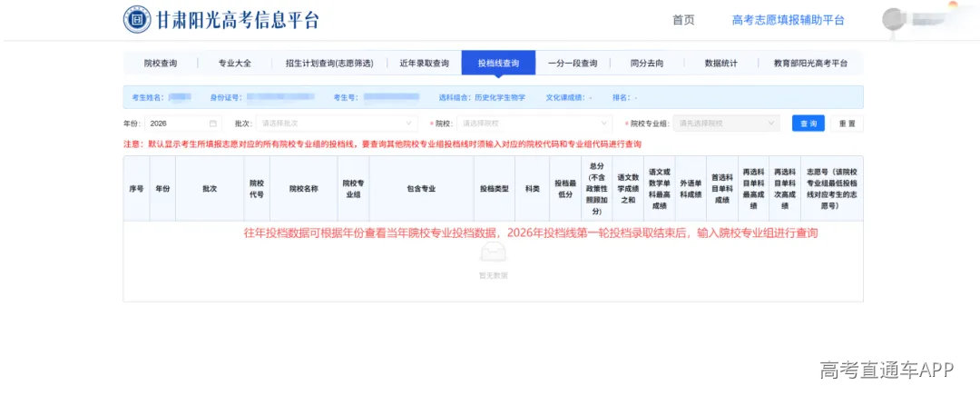The width and height of the screenshot is (980, 406).
Task: Open the calendar icon in year field
Action: coord(213,124)
